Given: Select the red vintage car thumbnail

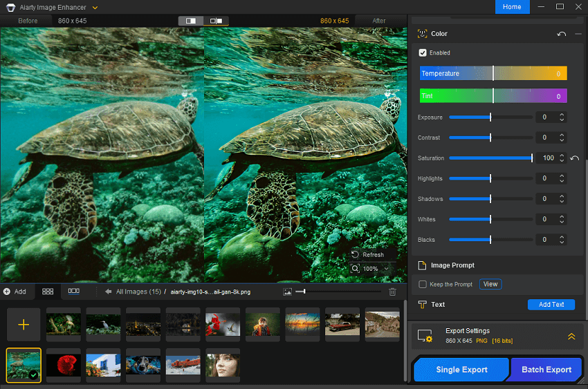Looking at the screenshot, I should [x=342, y=324].
